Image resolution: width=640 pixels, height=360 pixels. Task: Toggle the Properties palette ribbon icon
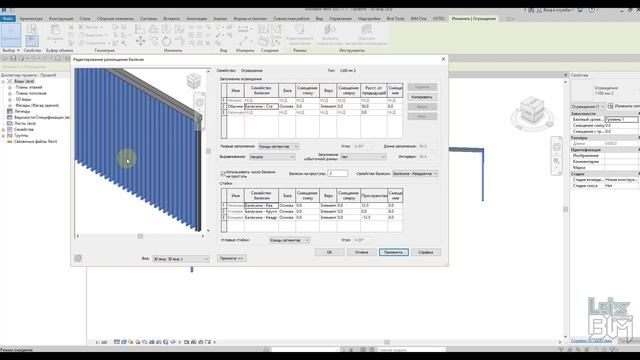tap(32, 40)
